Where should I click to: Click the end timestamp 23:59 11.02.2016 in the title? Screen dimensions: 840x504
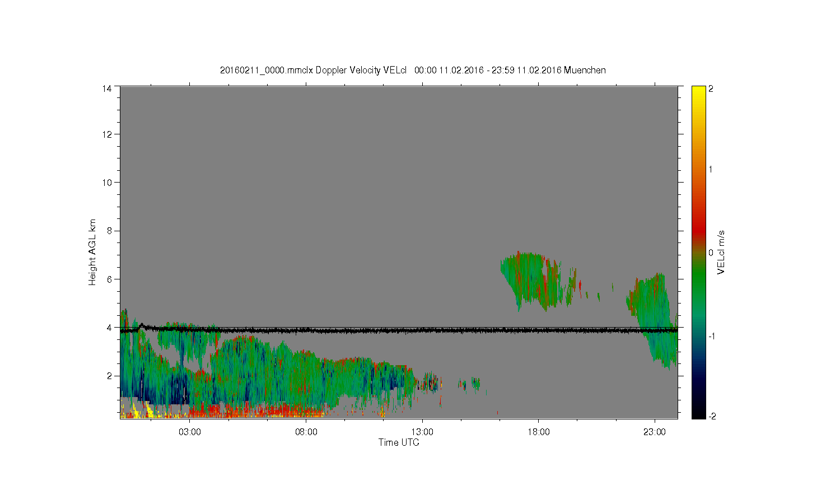click(x=526, y=70)
